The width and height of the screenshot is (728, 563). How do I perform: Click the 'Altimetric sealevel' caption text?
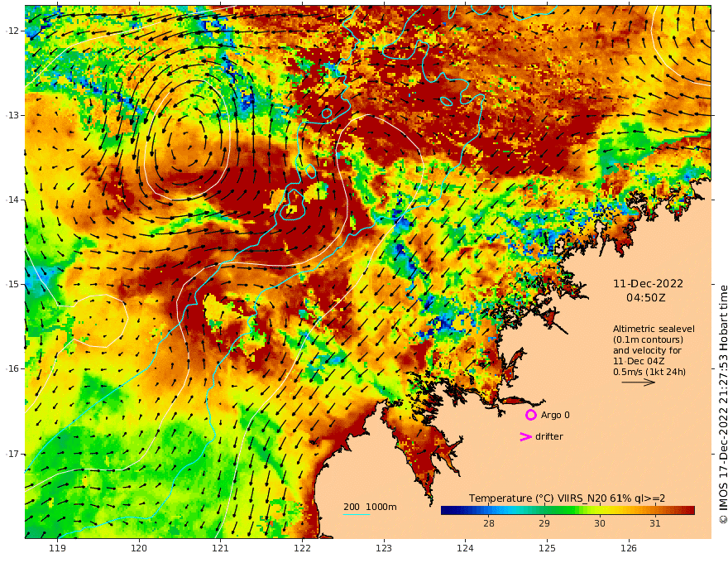click(654, 329)
